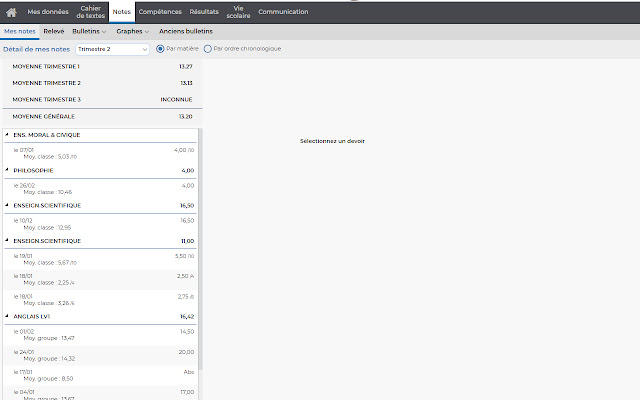Select the 18/01 grade of 2,75
This screenshot has width=640, height=400.
(100, 300)
